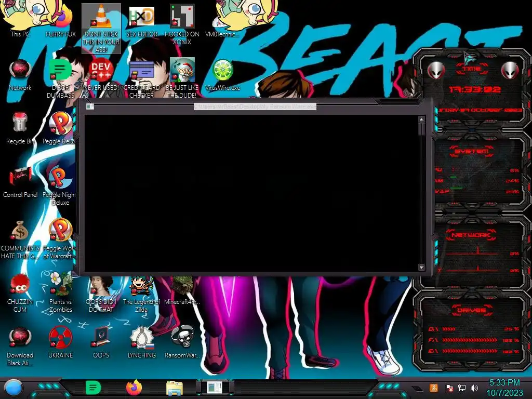Open the UKRAINE radiation icon
The width and height of the screenshot is (532, 399).
pyautogui.click(x=60, y=343)
